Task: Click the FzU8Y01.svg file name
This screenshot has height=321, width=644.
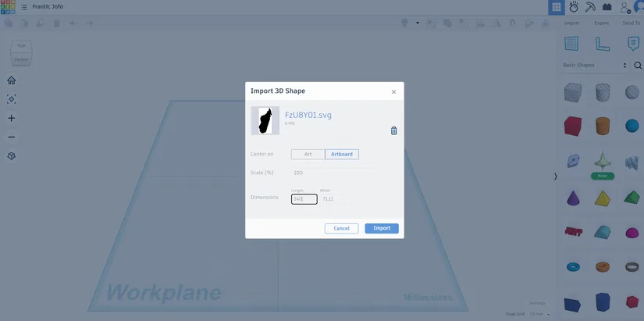Action: 308,115
